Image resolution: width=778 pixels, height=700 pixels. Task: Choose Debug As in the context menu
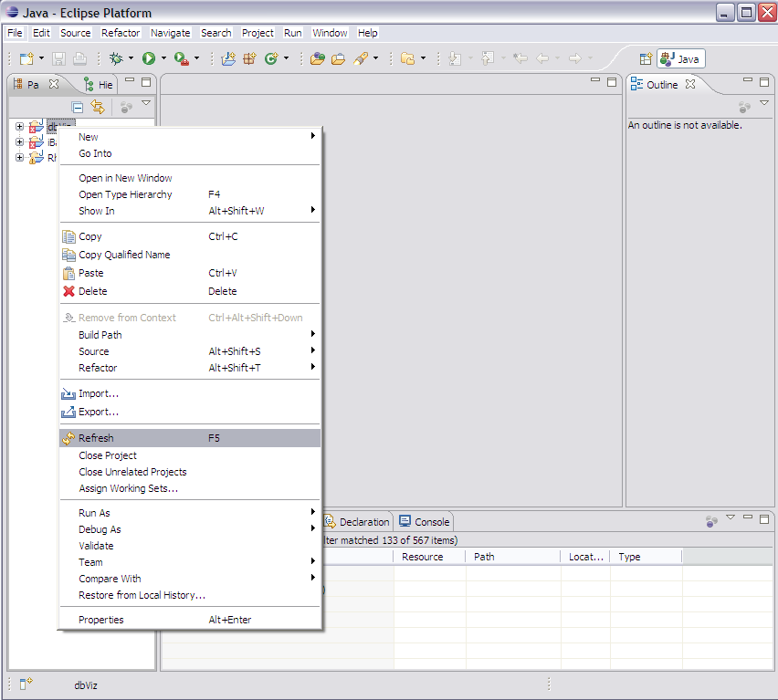click(x=190, y=529)
